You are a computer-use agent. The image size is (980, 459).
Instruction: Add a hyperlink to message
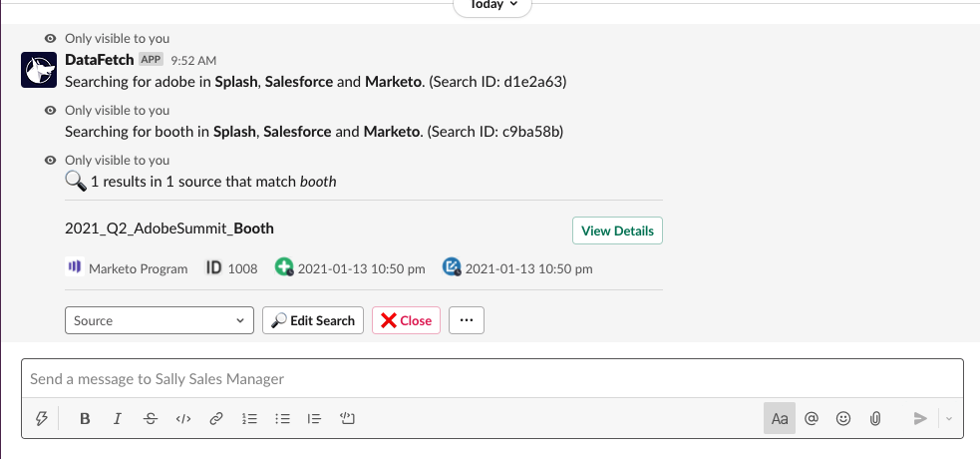tap(215, 419)
